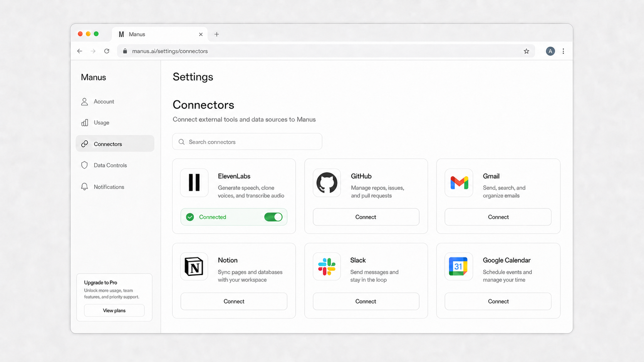Viewport: 644px width, 362px height.
Task: Click the Manus logo text in sidebar
Action: (94, 77)
